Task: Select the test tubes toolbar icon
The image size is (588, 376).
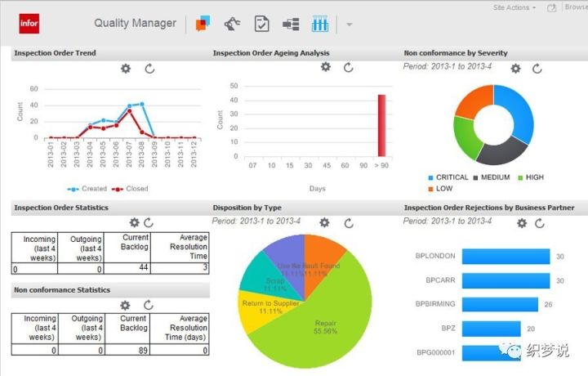Action: click(x=319, y=24)
